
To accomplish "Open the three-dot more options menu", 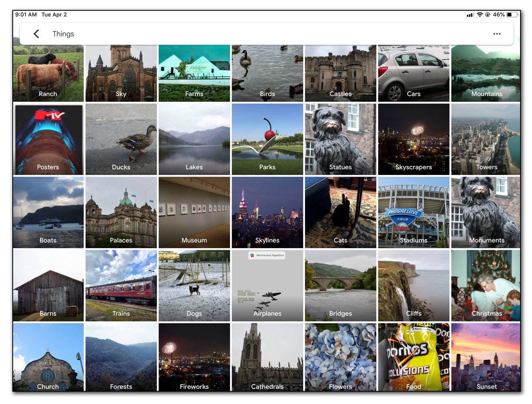I will point(497,34).
